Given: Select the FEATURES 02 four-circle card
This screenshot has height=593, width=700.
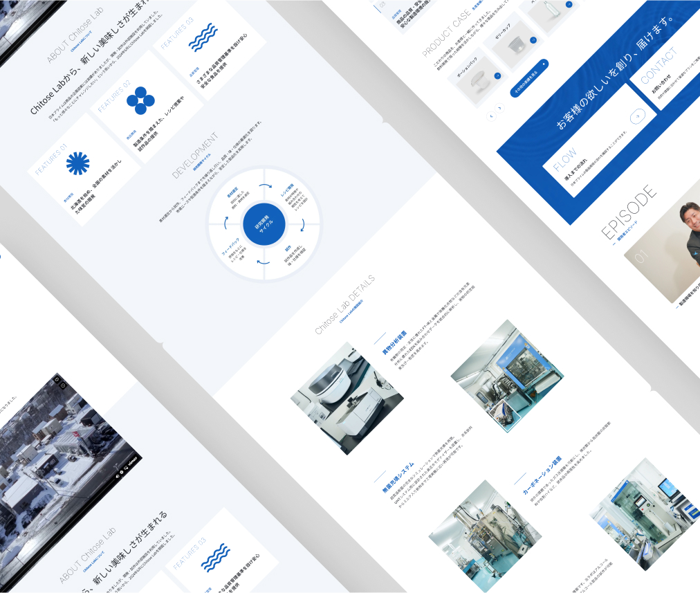Looking at the screenshot, I should [x=147, y=107].
